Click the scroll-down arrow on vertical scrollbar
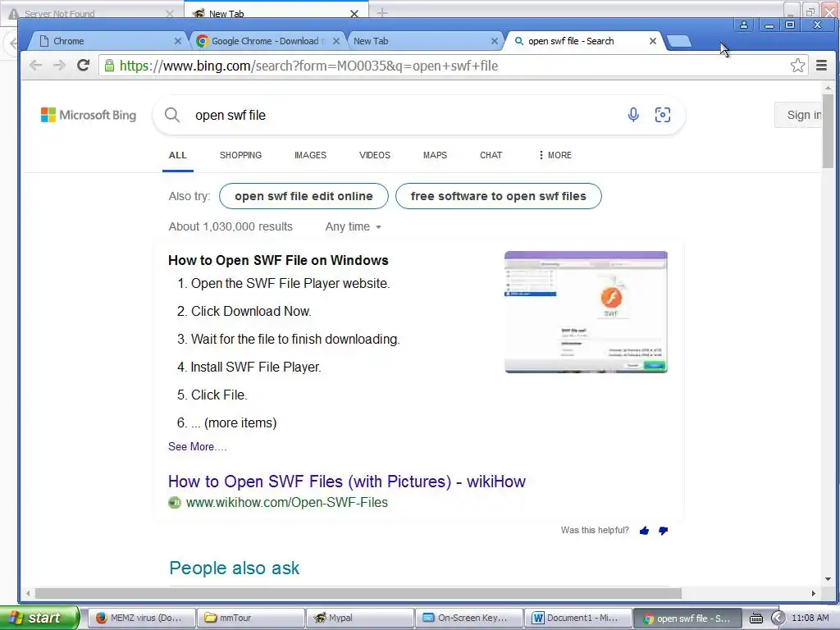 tap(829, 578)
